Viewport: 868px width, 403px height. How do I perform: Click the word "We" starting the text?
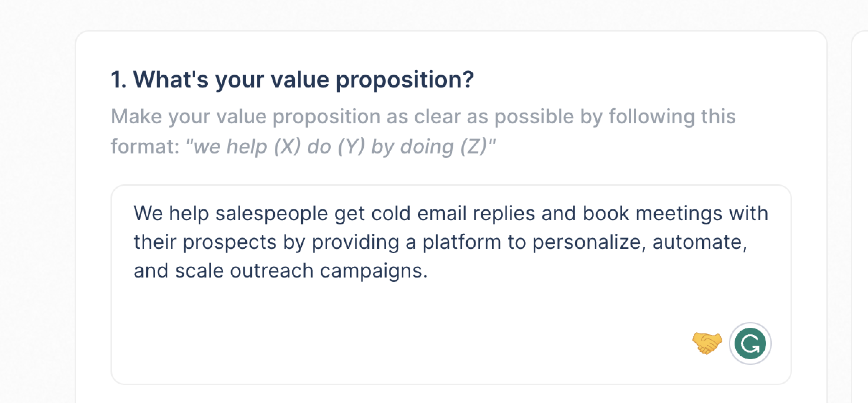[x=148, y=213]
